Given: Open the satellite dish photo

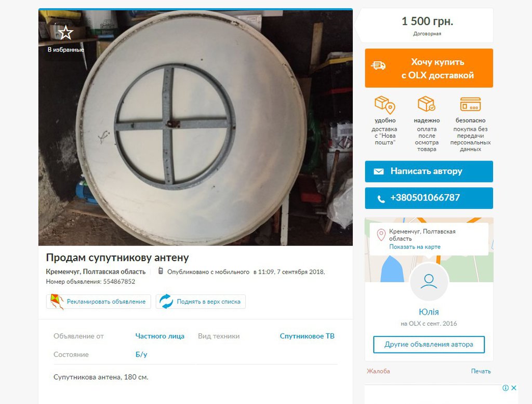Looking at the screenshot, I should (x=195, y=128).
